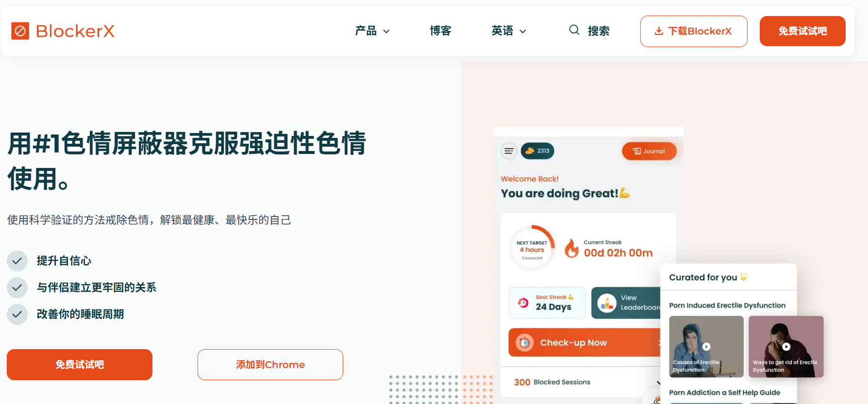This screenshot has height=404, width=868.
Task: Click the 00d 02h 00m streak value
Action: (618, 253)
